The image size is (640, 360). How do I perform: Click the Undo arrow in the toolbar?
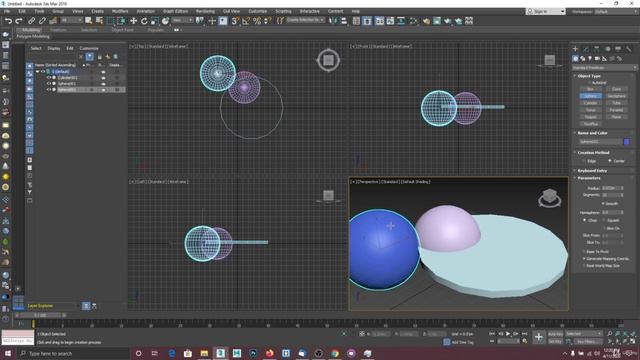(x=8, y=21)
